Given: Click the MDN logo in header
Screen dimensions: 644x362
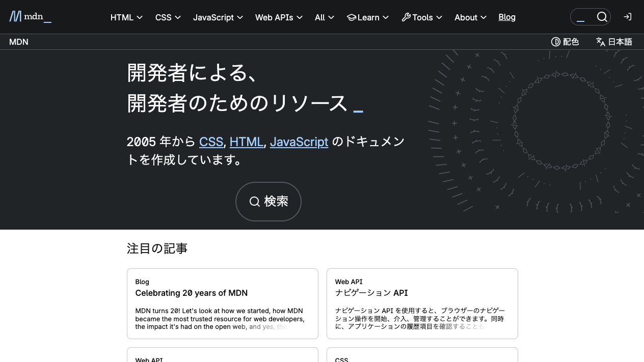Looking at the screenshot, I should pyautogui.click(x=30, y=17).
